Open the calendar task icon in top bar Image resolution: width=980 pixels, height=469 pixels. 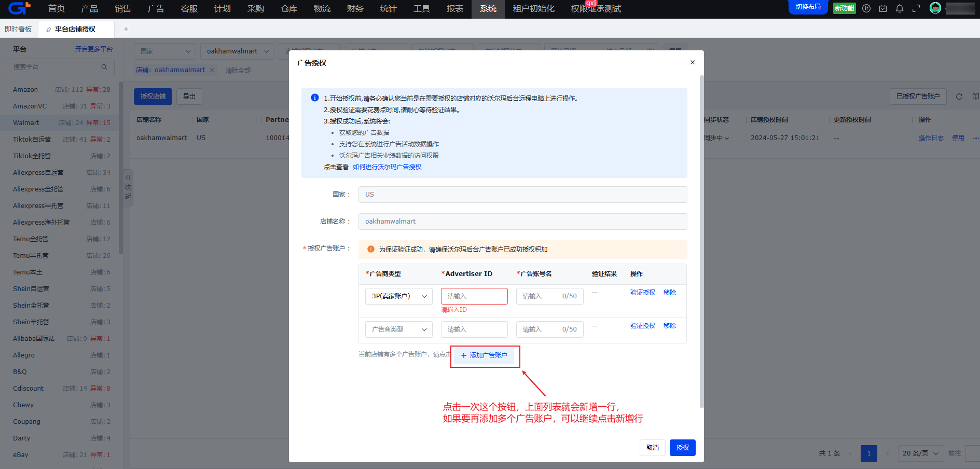(882, 8)
